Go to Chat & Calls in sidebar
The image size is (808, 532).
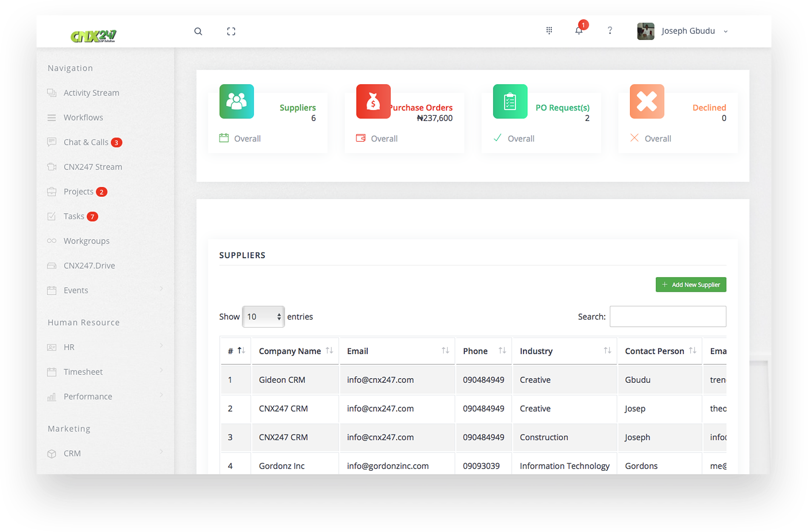point(86,142)
